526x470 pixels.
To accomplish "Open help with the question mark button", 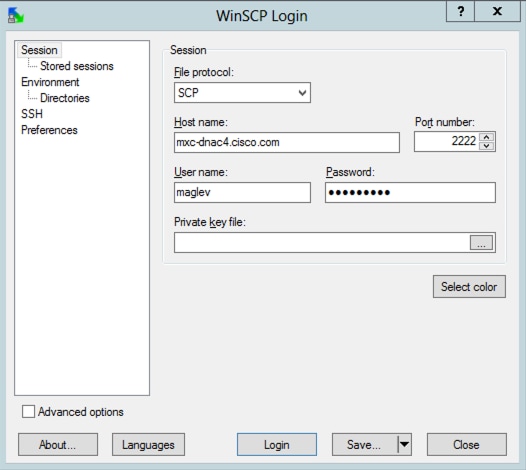I will (x=460, y=11).
